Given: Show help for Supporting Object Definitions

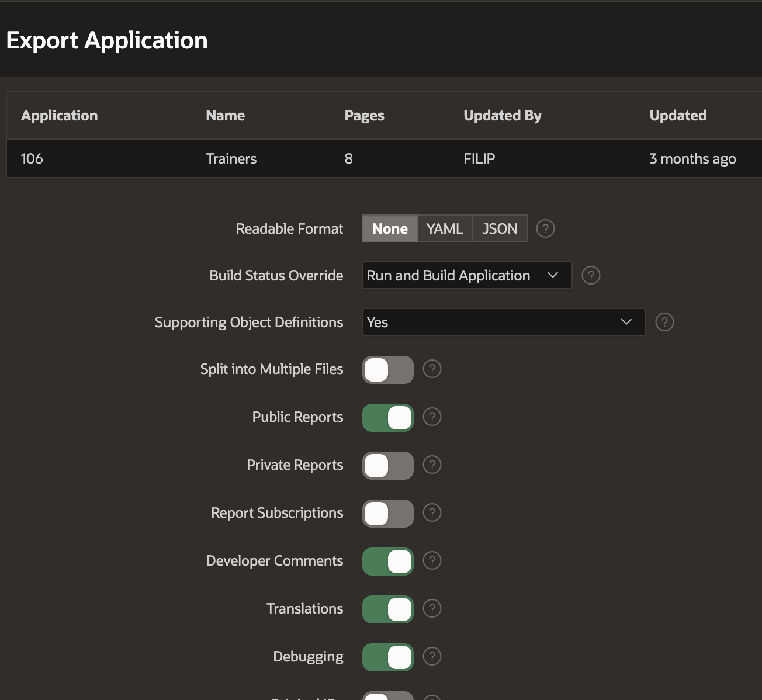Looking at the screenshot, I should click(x=664, y=322).
